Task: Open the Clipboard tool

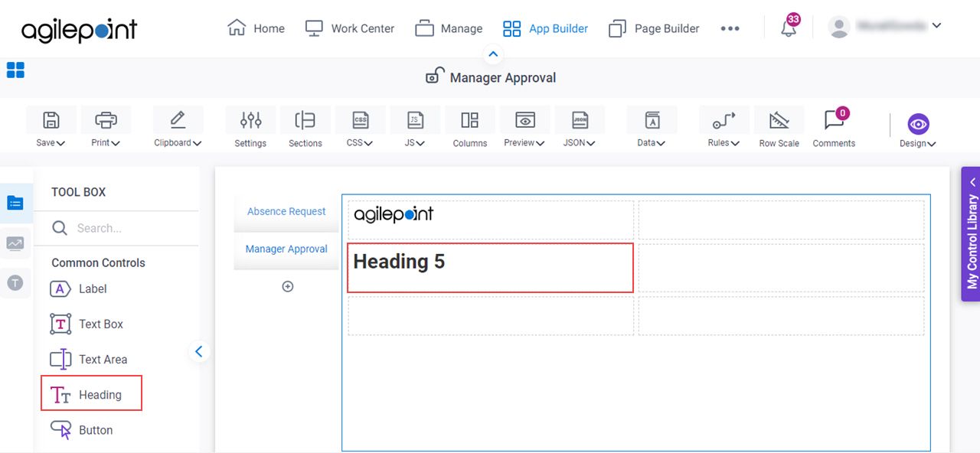Action: coord(178,127)
